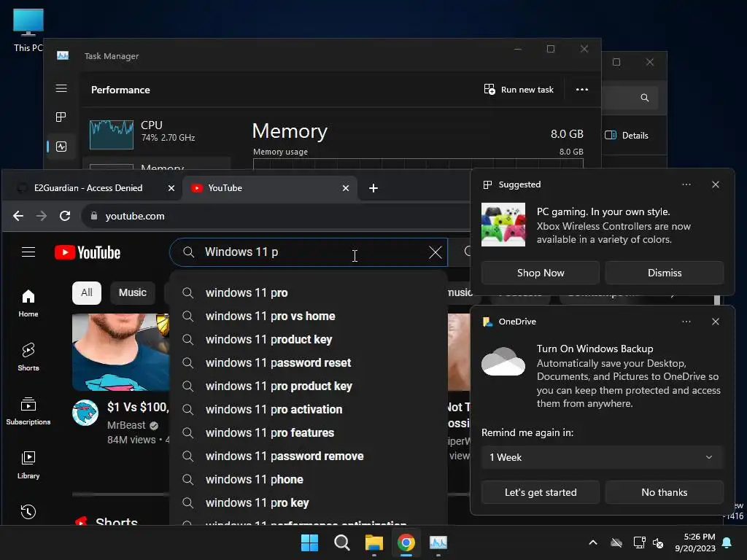747x560 pixels.
Task: Open more options on Suggested notification
Action: tap(686, 184)
